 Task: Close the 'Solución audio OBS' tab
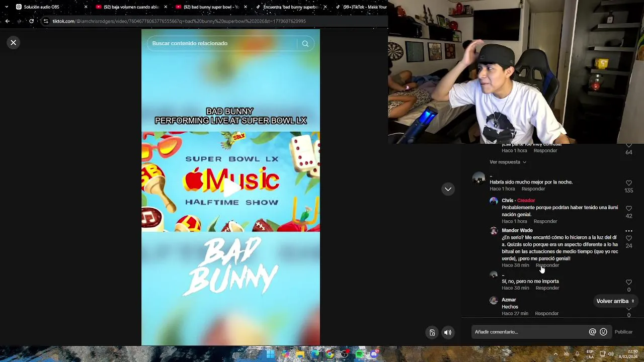point(86,7)
